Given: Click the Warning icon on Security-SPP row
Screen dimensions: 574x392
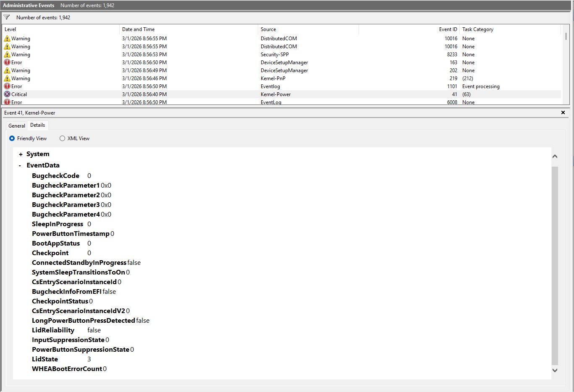Looking at the screenshot, I should click(7, 55).
